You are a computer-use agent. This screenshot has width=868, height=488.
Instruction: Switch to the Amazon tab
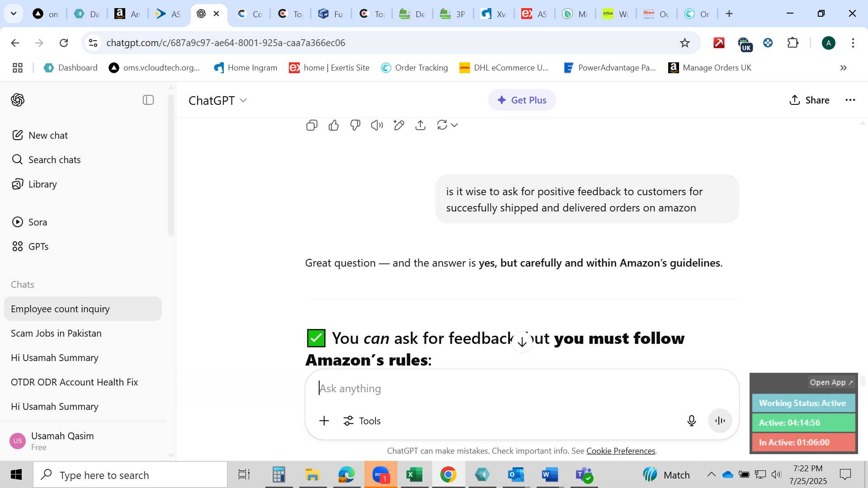127,14
